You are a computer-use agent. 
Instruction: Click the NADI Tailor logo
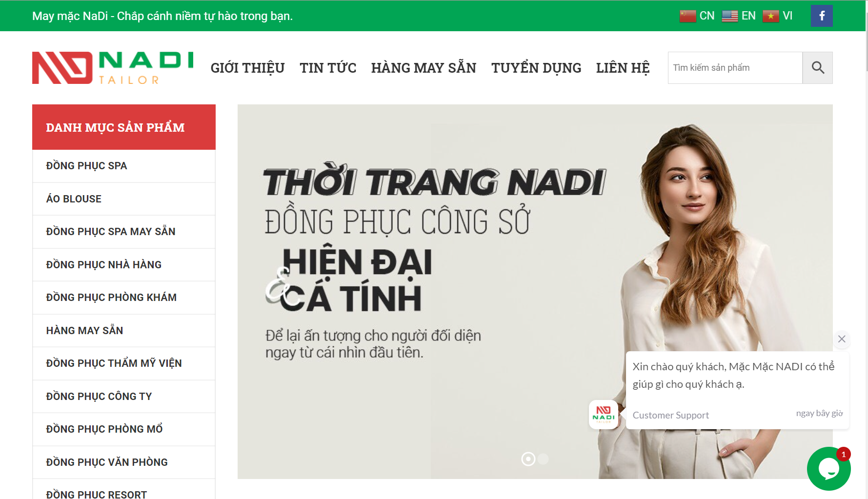(x=113, y=68)
